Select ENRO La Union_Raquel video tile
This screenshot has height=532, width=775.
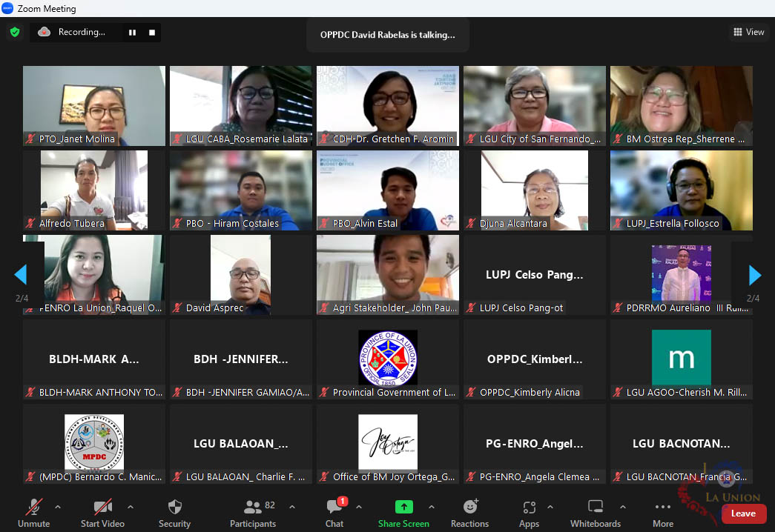point(94,275)
